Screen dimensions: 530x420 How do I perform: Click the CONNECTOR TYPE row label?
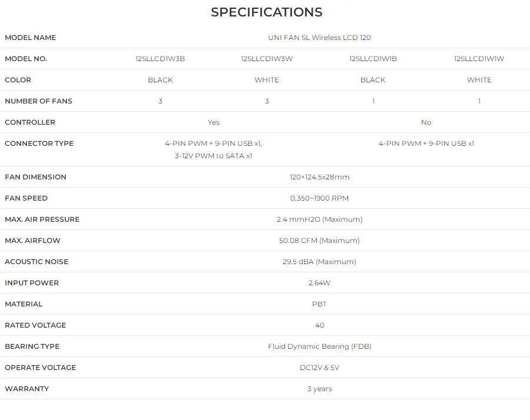[x=39, y=144]
